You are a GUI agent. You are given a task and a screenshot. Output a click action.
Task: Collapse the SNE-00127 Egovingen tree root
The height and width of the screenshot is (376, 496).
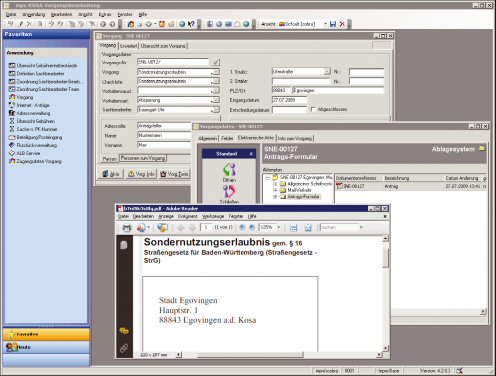pyautogui.click(x=267, y=178)
